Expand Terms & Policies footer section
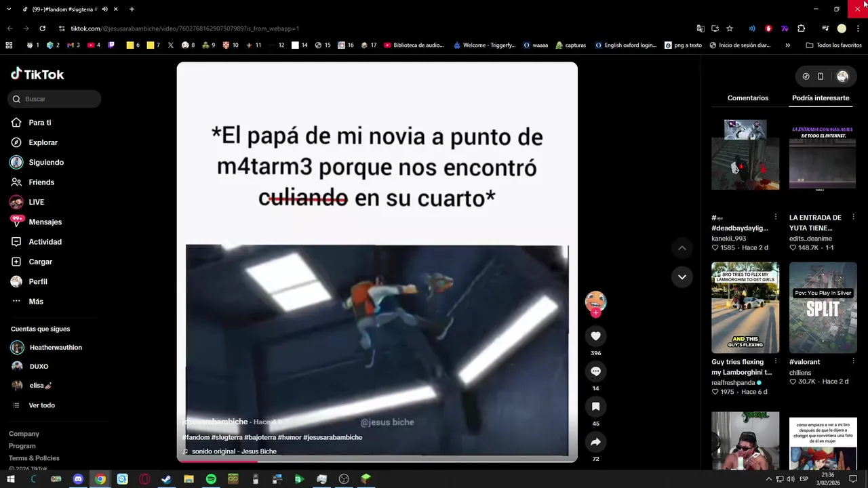This screenshot has width=868, height=488. (x=34, y=458)
